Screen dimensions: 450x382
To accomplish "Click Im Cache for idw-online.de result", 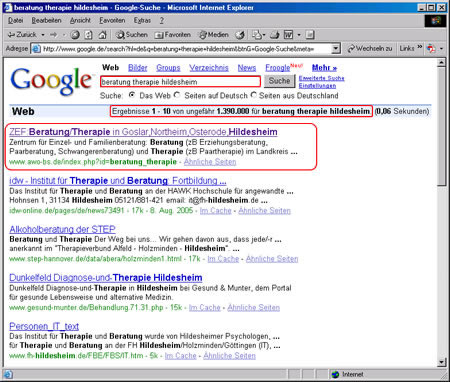I will click(216, 211).
